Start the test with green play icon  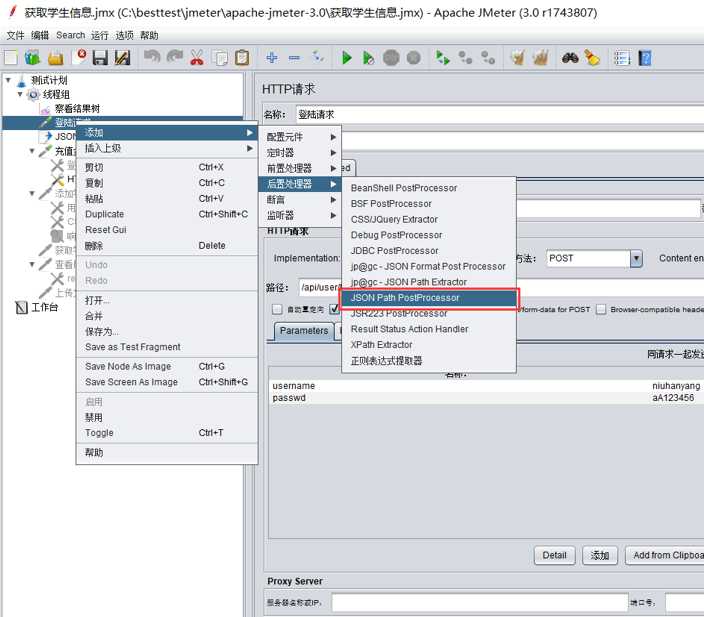(x=346, y=58)
